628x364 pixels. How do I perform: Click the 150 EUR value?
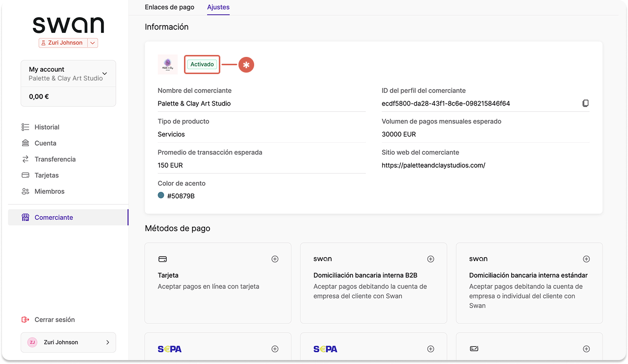coord(170,165)
